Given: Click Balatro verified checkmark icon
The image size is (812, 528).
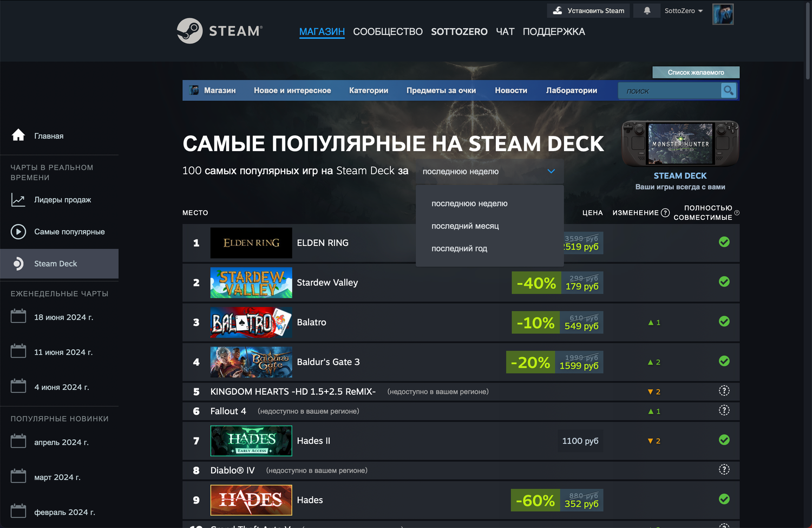Looking at the screenshot, I should pyautogui.click(x=724, y=322).
